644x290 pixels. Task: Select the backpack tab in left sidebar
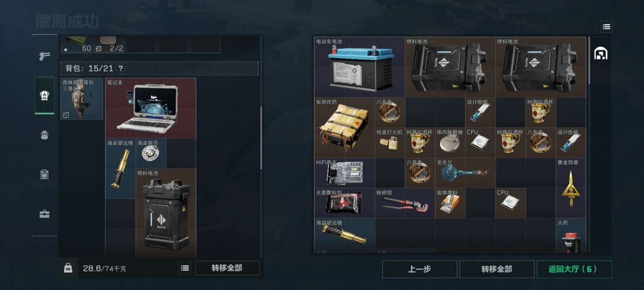(x=44, y=95)
